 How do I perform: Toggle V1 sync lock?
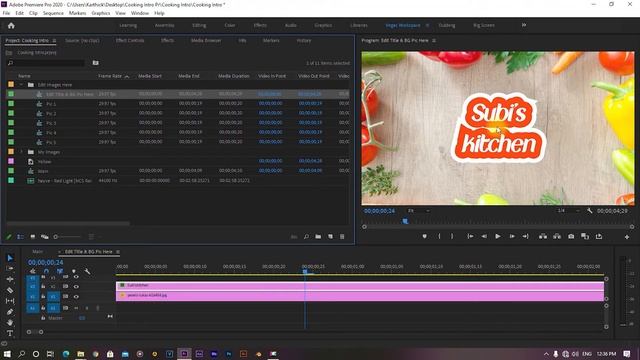pos(65,297)
